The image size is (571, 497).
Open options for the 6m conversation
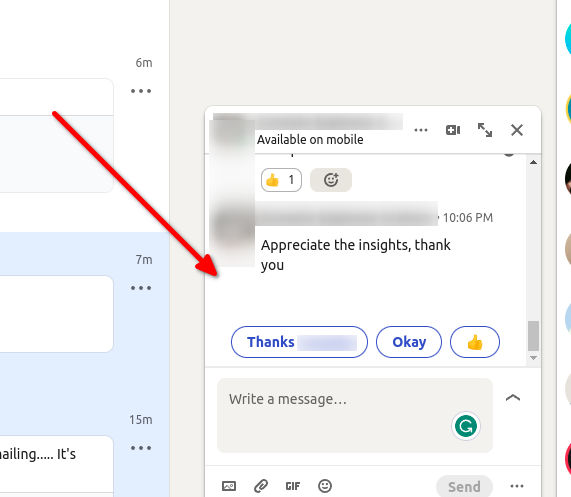141,91
